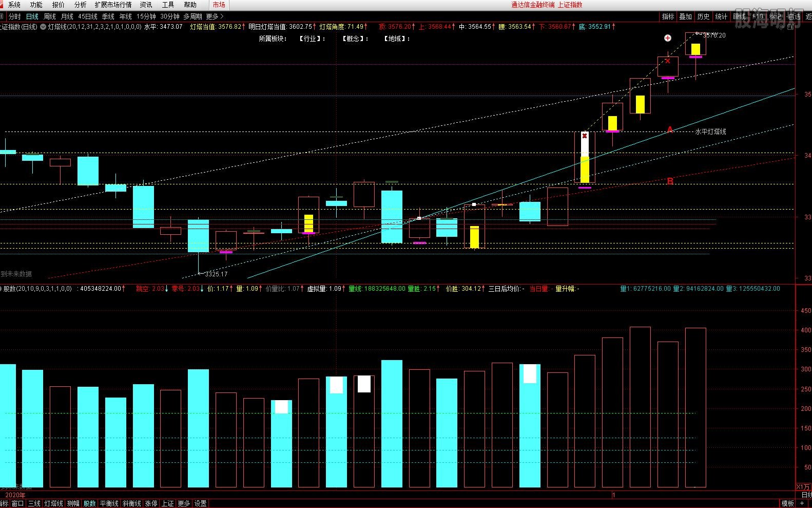Select the 灯塔线 indicator tab
Screen dimensions: 812x508
click(53, 503)
